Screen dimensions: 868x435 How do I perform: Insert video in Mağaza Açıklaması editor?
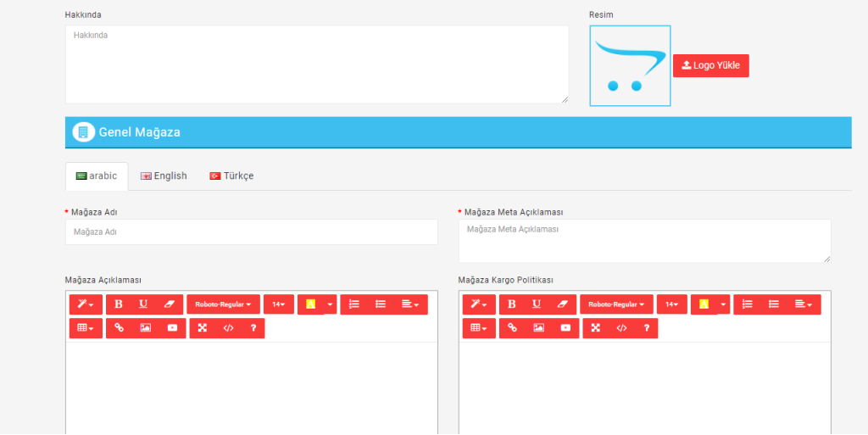(172, 328)
